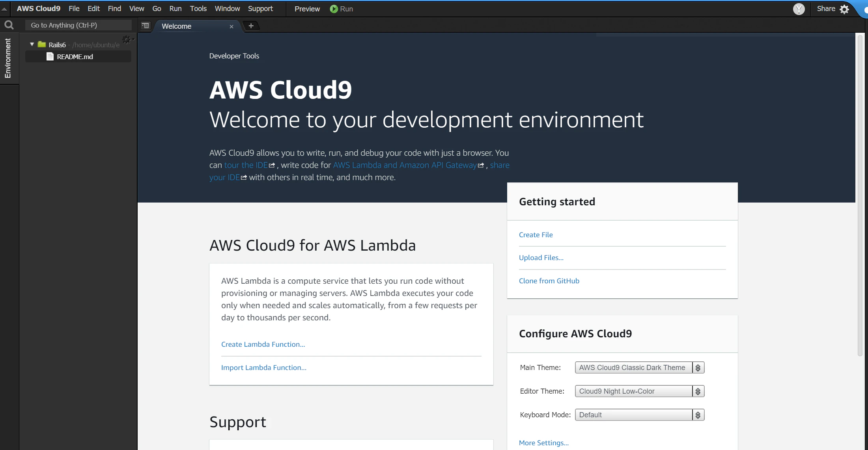This screenshot has width=868, height=450.
Task: Open the Main Theme dropdown
Action: (640, 368)
